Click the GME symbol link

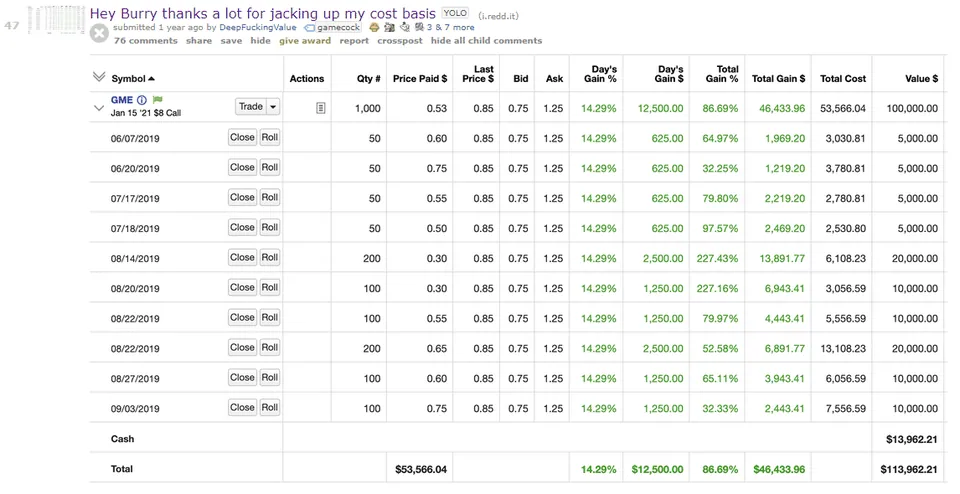click(x=122, y=100)
